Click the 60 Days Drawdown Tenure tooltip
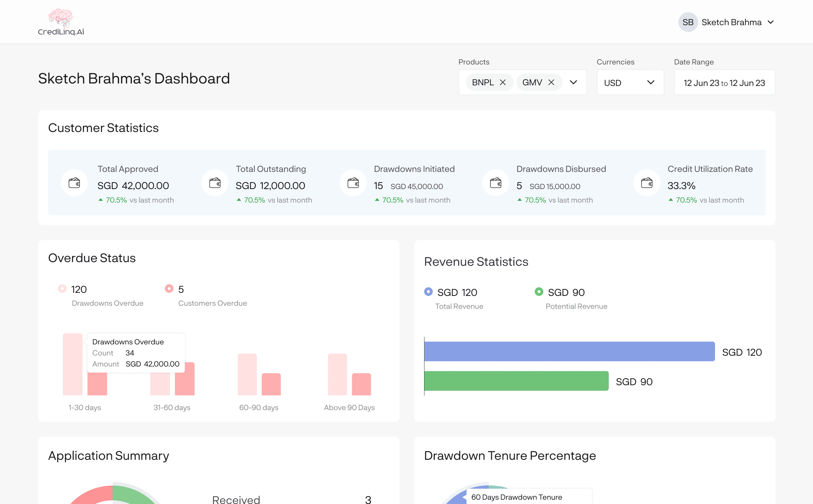The height and width of the screenshot is (504, 813). coord(529,497)
